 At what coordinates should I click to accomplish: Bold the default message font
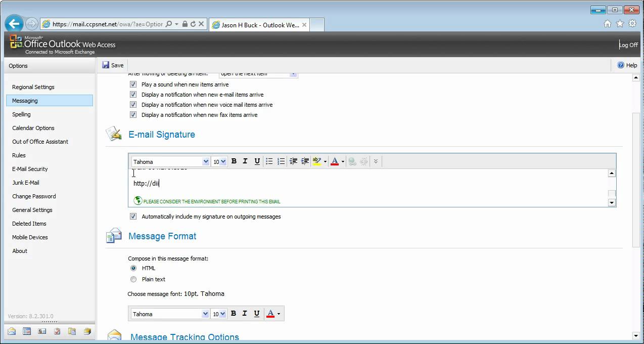point(234,314)
